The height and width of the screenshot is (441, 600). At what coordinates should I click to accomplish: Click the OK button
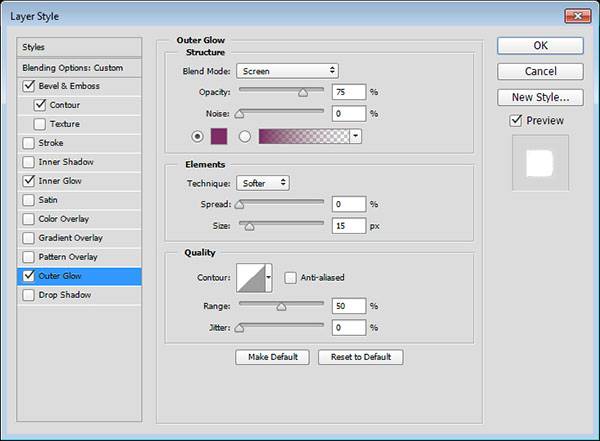coord(540,45)
